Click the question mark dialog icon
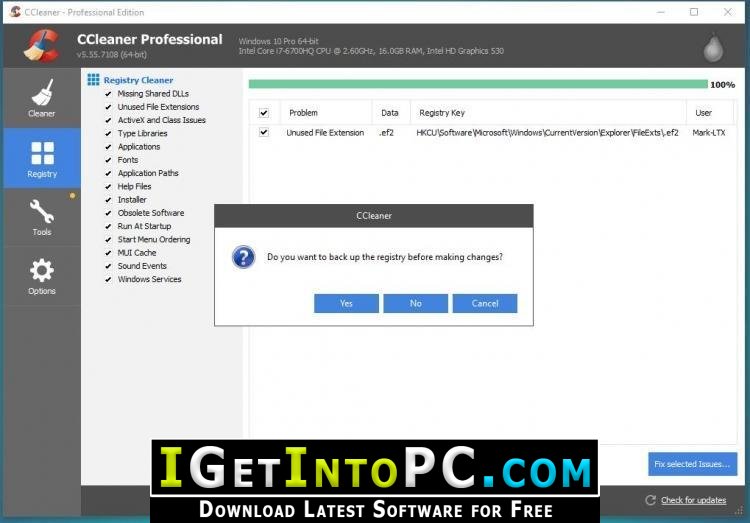The width and height of the screenshot is (750, 523). pyautogui.click(x=243, y=257)
